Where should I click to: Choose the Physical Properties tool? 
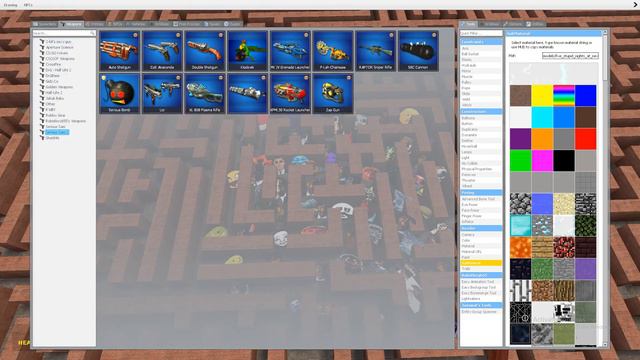[x=481, y=169]
